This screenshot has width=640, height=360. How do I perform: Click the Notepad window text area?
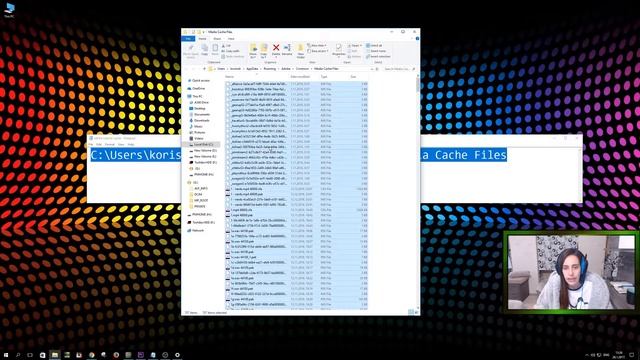[335, 175]
